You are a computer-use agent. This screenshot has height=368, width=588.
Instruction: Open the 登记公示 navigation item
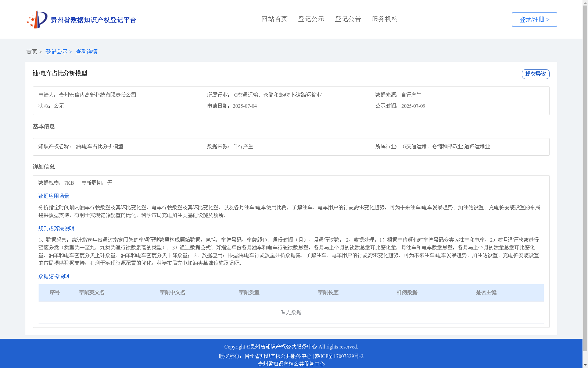point(311,19)
